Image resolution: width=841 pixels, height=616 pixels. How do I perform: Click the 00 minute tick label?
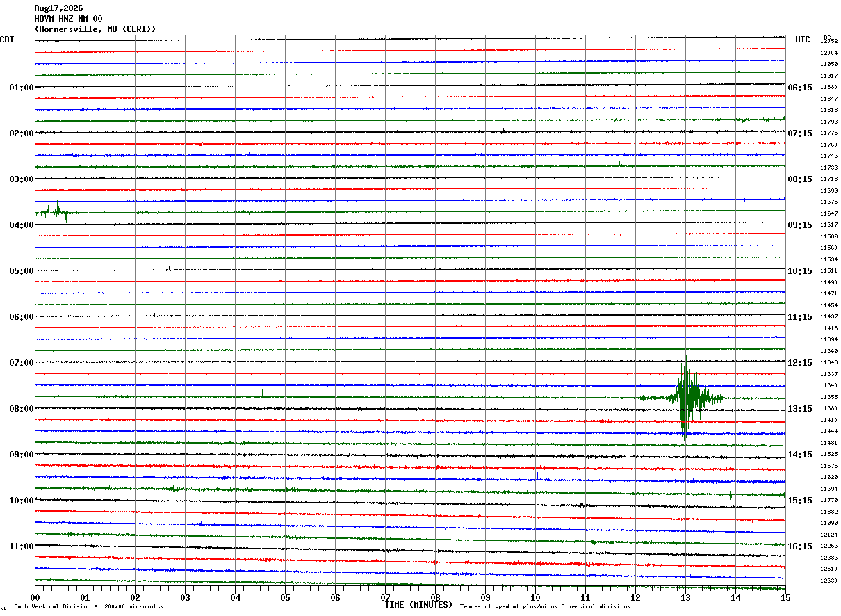point(35,597)
